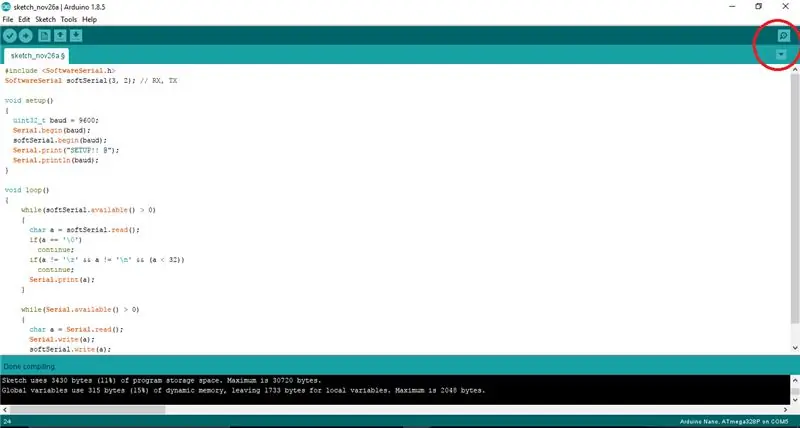Click the 'Serial.write(a);' line
Viewport: 800px width, 428px height.
[62, 339]
